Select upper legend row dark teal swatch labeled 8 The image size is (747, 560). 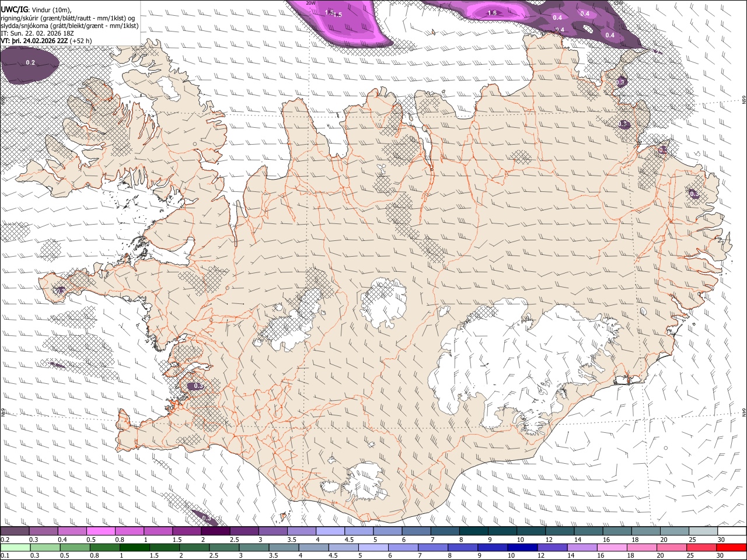473,531
